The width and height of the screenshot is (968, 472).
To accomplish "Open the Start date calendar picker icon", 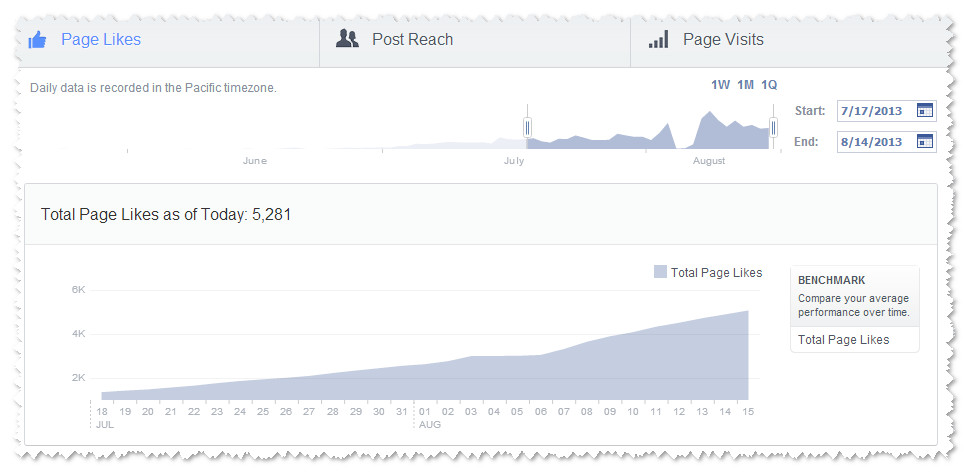I will point(924,111).
